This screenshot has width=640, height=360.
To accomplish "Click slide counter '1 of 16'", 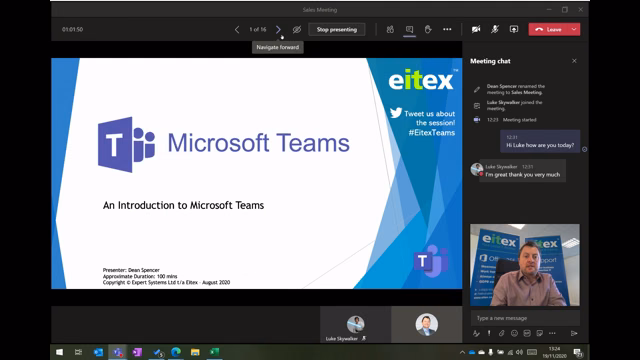I will click(258, 29).
